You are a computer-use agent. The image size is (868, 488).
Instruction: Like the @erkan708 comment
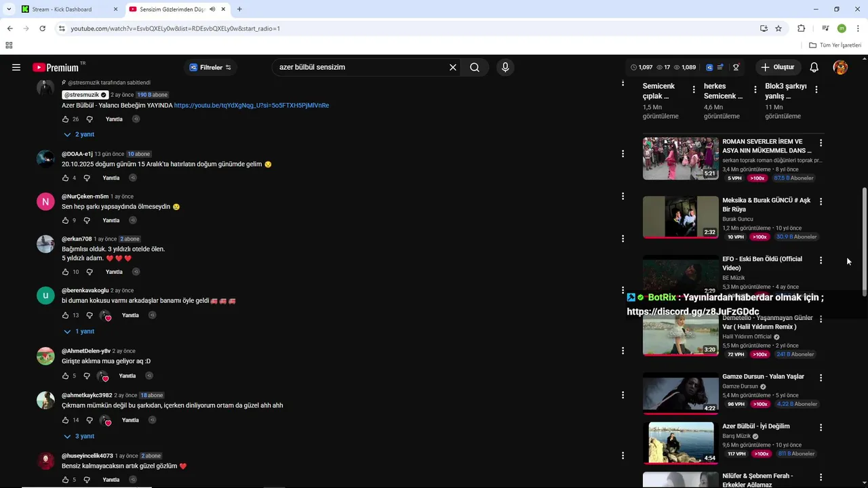[65, 272]
